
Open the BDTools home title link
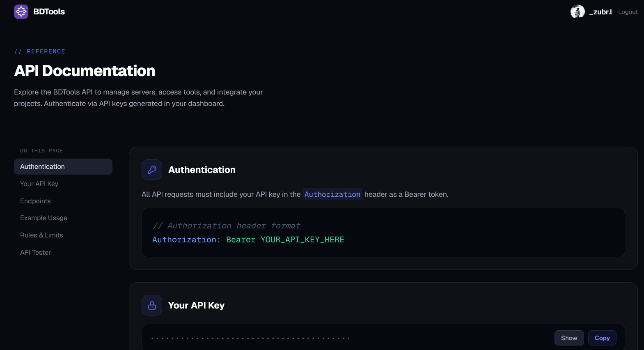(x=49, y=12)
